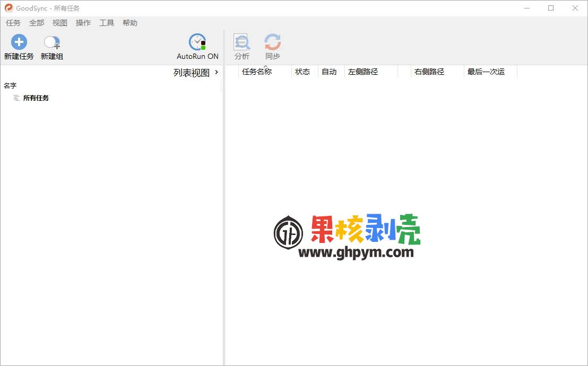Sort by the 自动 column header
The image size is (588, 366).
click(x=332, y=72)
